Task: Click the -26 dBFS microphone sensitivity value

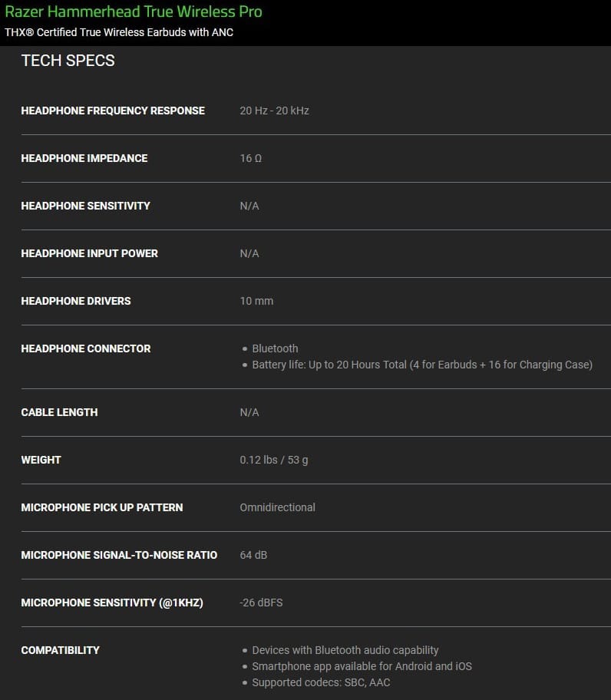Action: [x=261, y=603]
